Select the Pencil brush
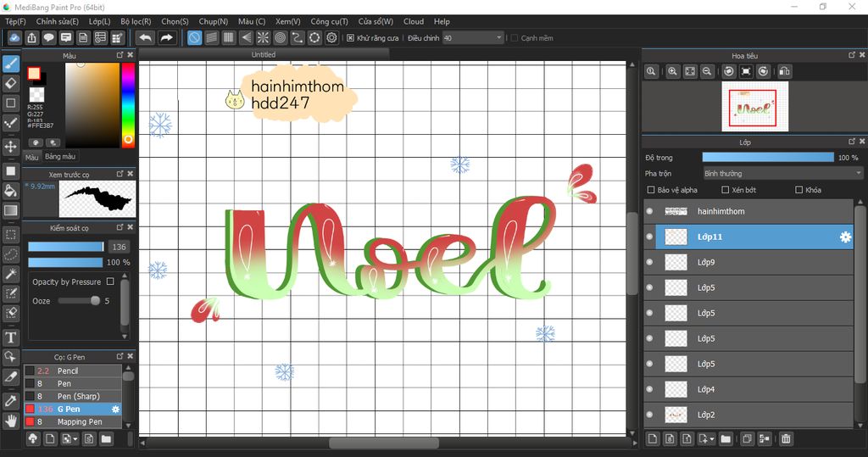 pos(73,371)
